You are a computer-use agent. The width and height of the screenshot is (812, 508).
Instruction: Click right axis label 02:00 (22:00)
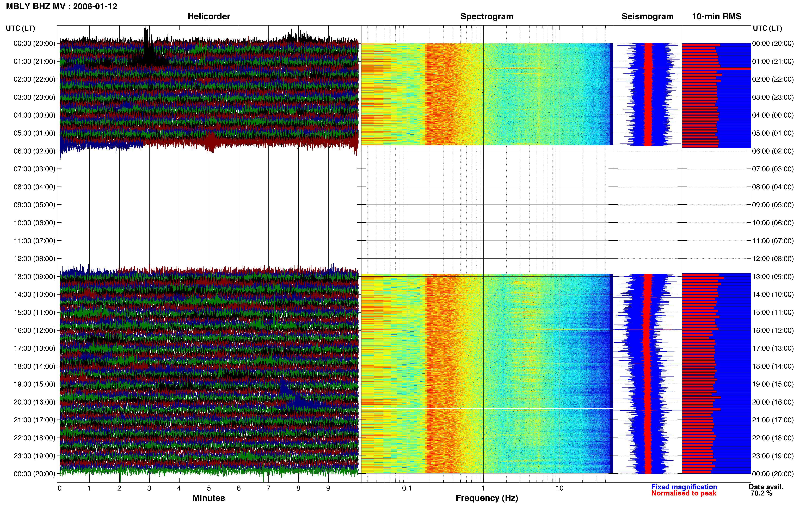tap(773, 79)
